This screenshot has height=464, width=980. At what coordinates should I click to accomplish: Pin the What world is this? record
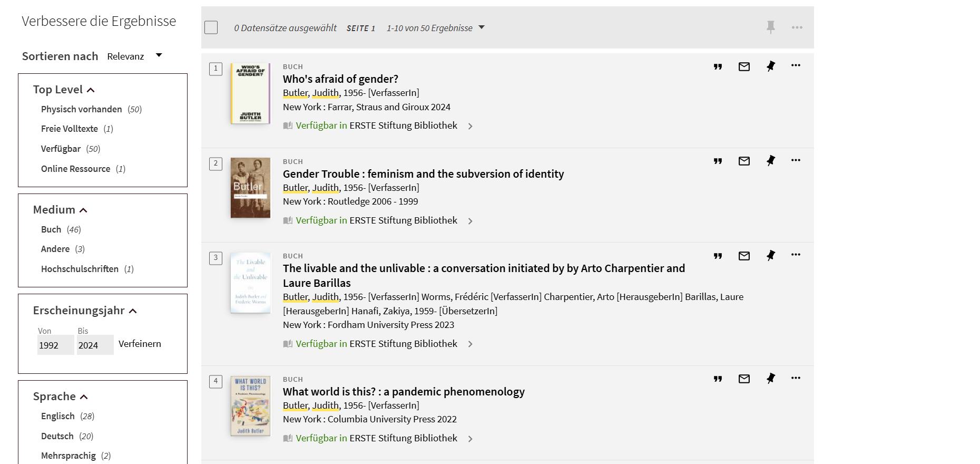pos(771,378)
